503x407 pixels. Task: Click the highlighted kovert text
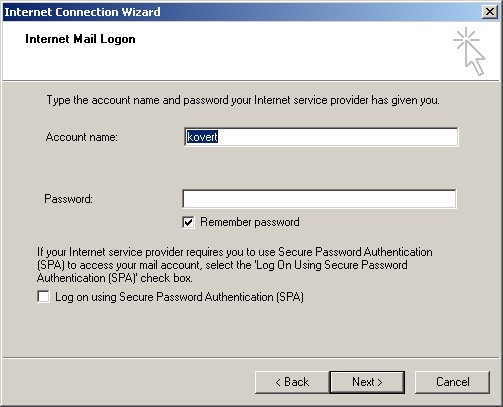pyautogui.click(x=202, y=137)
